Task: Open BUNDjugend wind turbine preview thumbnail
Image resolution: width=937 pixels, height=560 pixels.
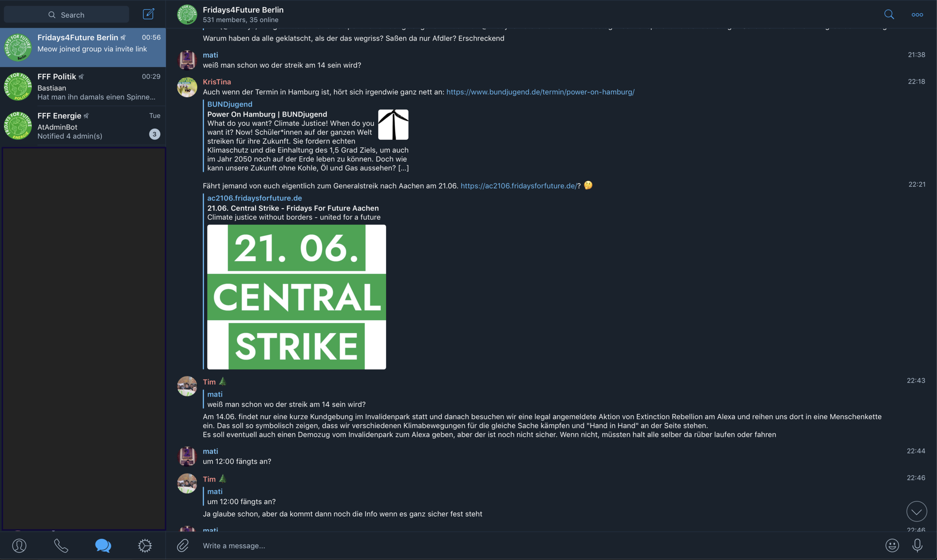Action: (x=393, y=124)
